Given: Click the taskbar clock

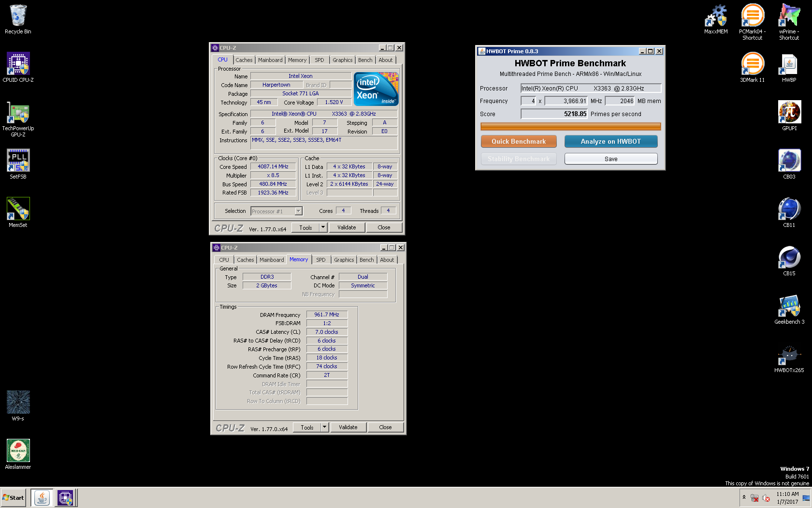Looking at the screenshot, I should pyautogui.click(x=787, y=498).
